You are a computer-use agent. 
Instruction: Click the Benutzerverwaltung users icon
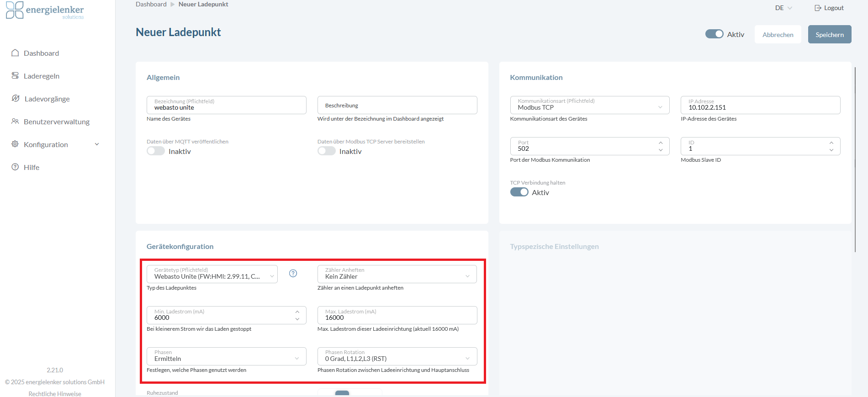click(15, 122)
